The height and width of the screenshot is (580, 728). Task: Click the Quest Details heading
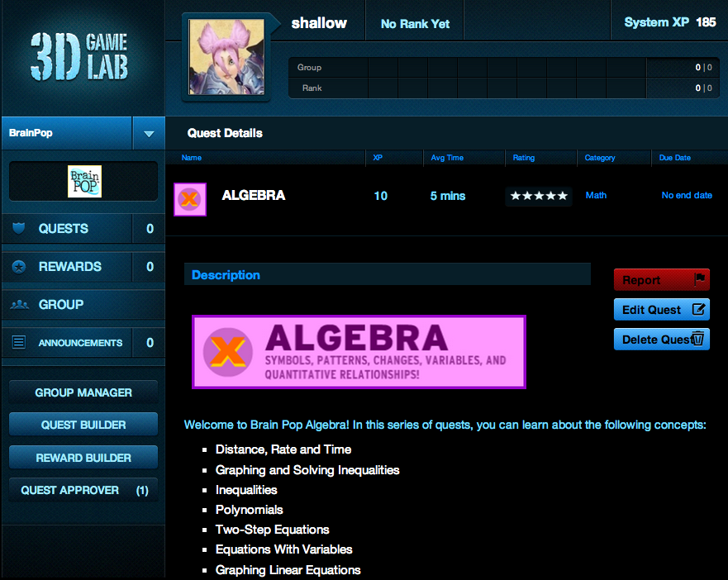click(225, 133)
